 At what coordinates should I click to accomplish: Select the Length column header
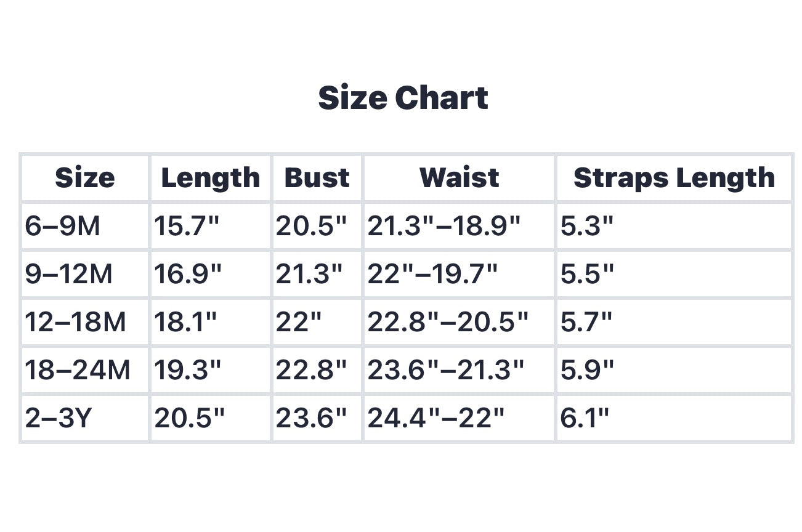[x=210, y=178]
